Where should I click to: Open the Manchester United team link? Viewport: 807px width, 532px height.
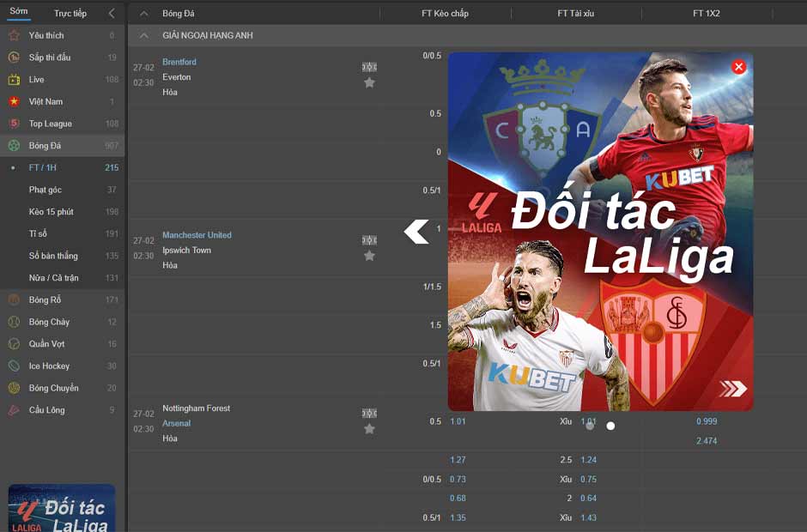coord(197,235)
